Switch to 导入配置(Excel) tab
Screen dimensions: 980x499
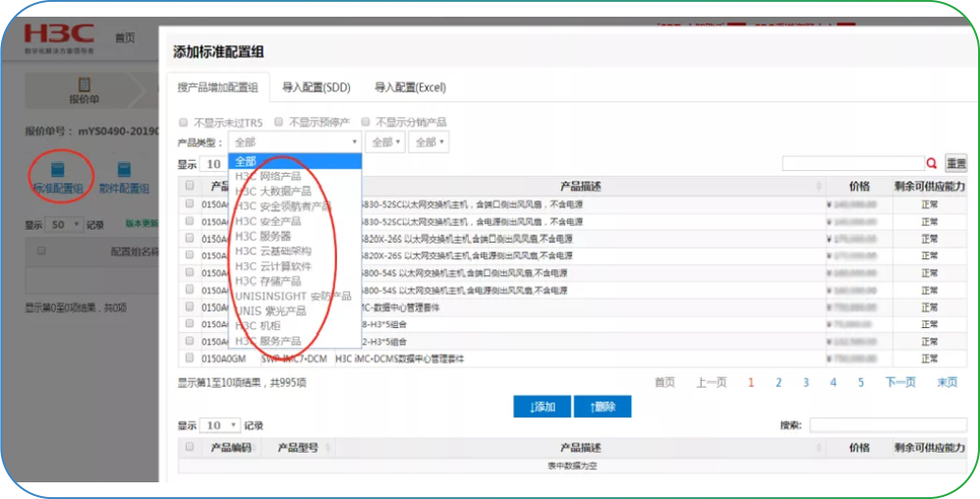click(x=410, y=87)
